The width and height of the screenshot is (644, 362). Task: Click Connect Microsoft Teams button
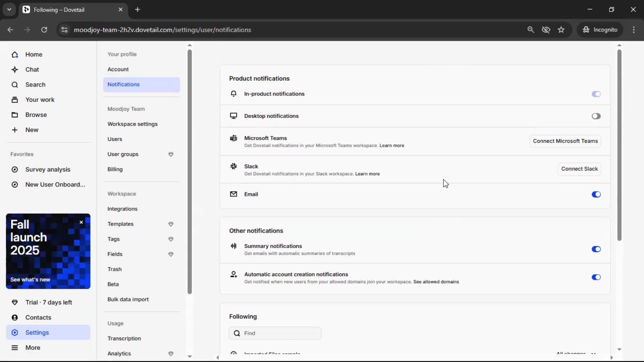click(x=565, y=141)
